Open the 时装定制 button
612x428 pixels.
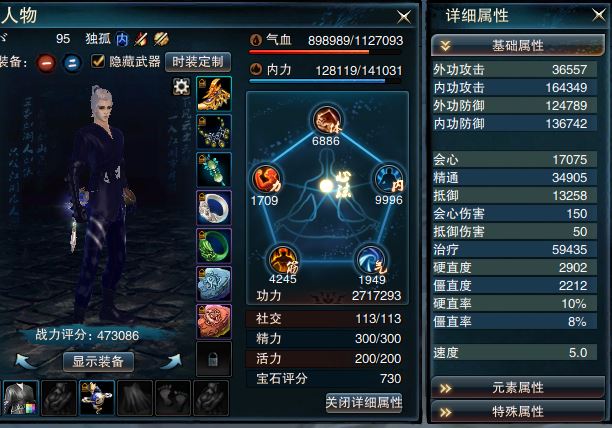[x=198, y=62]
